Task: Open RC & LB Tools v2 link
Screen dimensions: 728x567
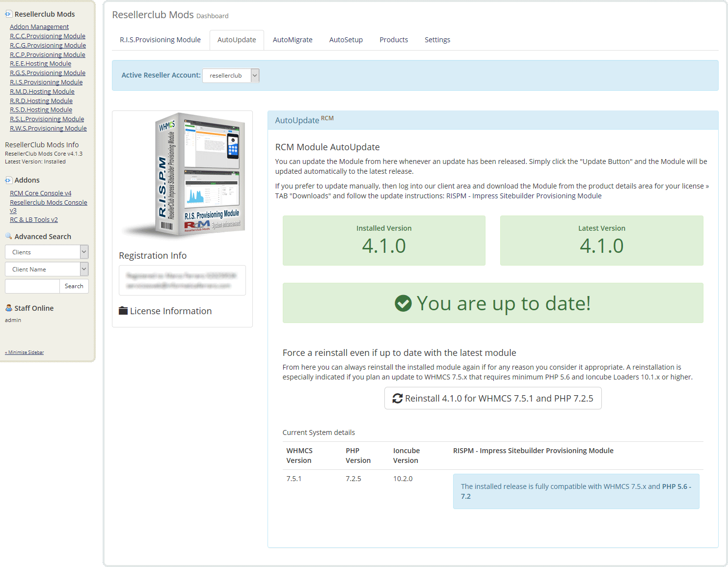Action: pyautogui.click(x=34, y=220)
